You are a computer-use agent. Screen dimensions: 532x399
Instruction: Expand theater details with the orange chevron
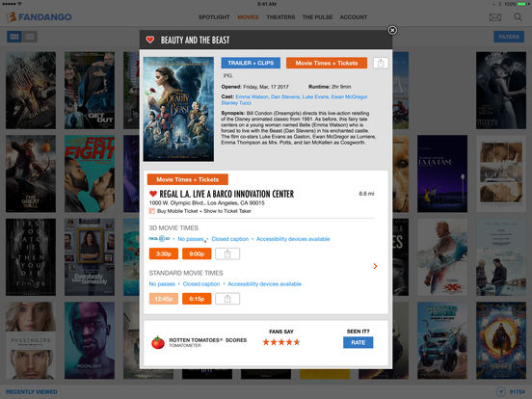pos(375,266)
